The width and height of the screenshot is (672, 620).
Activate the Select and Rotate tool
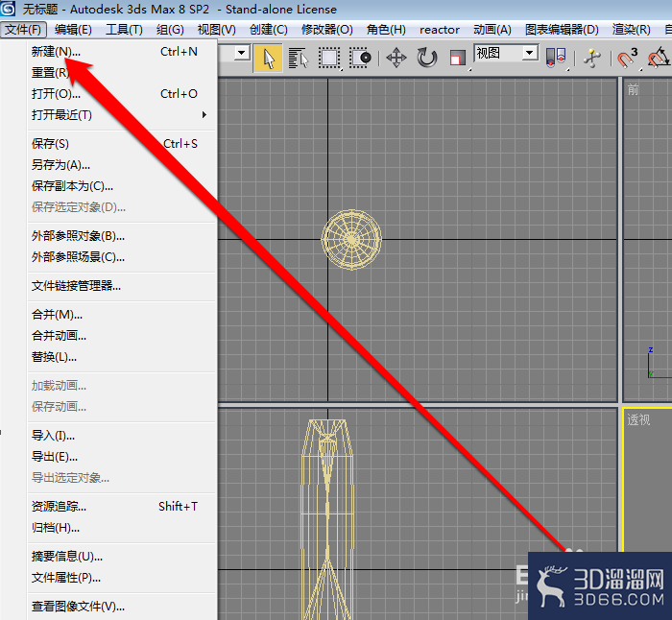coord(427,58)
